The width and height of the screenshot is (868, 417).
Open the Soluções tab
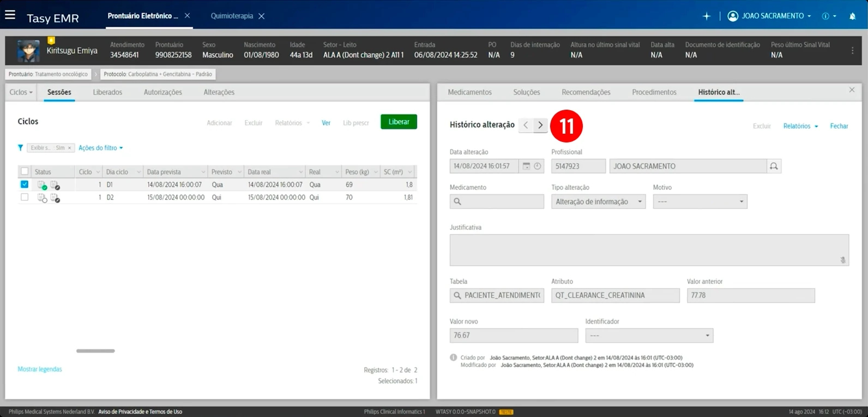pyautogui.click(x=527, y=92)
